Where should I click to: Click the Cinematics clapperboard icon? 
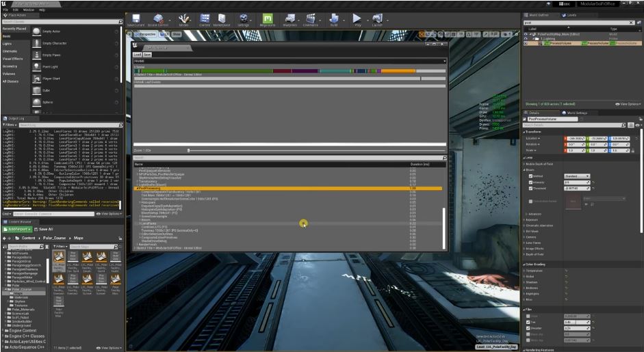tap(310, 19)
